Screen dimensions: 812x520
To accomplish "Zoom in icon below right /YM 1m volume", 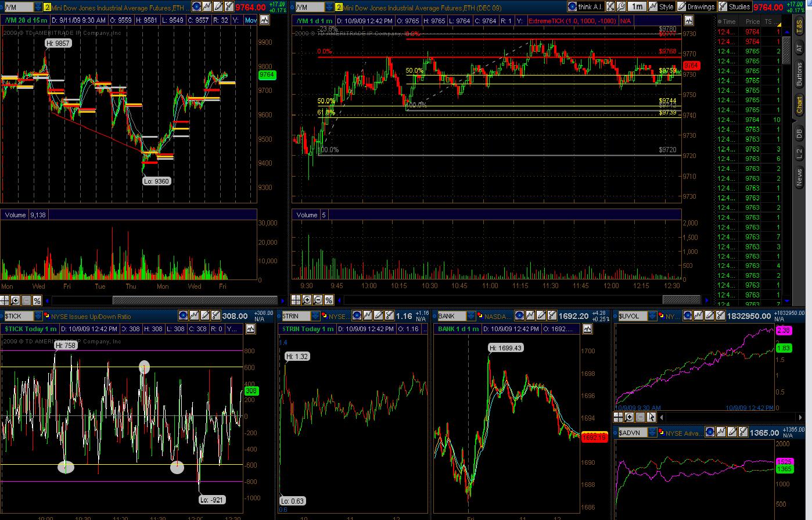I will point(307,300).
